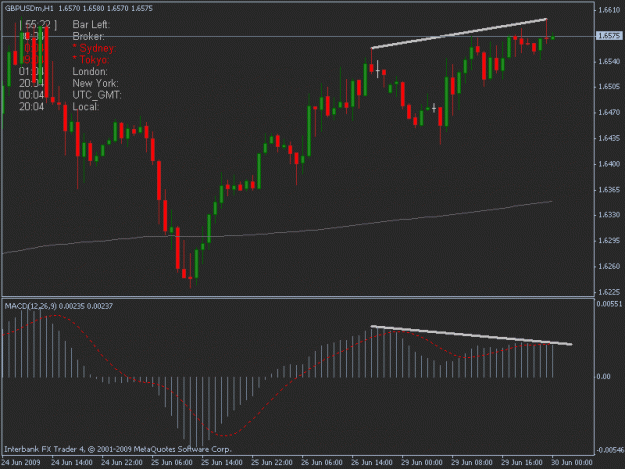Click the price axis label 1.6225
This screenshot has height=469, width=625.
609,292
